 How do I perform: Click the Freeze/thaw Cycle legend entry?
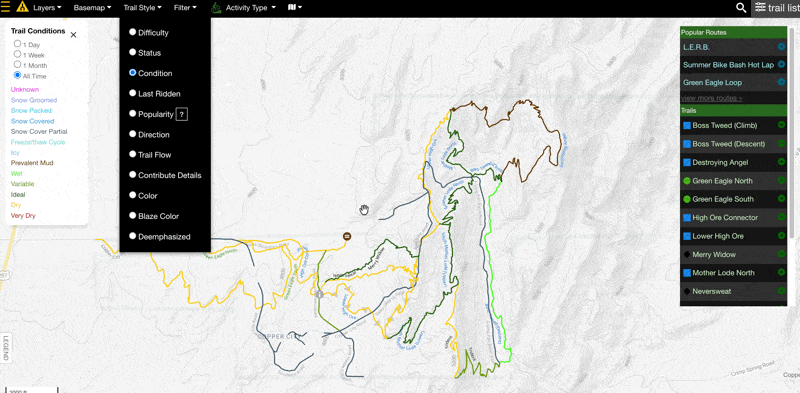[x=38, y=142]
